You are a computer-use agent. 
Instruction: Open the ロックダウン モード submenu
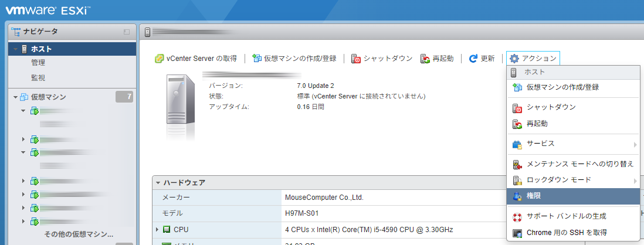[574, 180]
